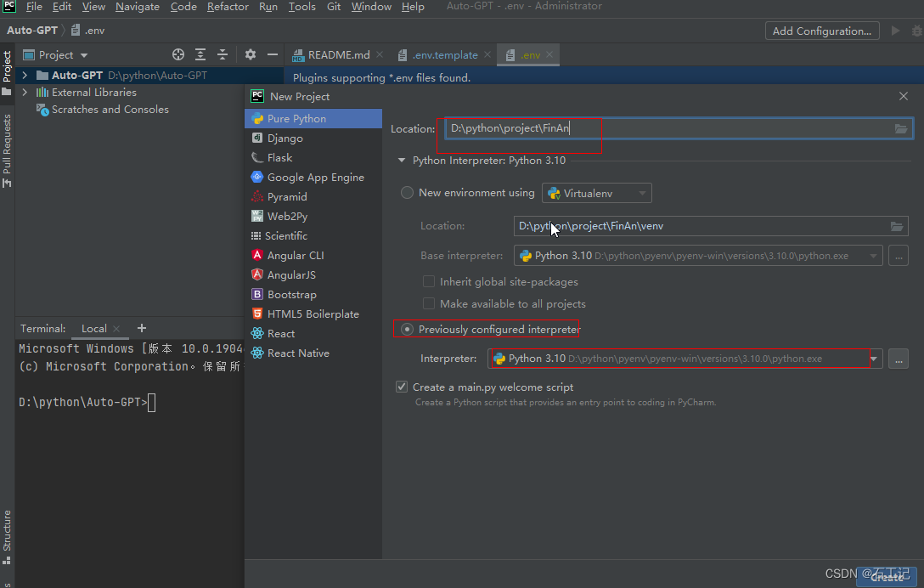Click Auto-GPT breadcrumb in navigation bar
924x588 pixels.
tap(32, 30)
